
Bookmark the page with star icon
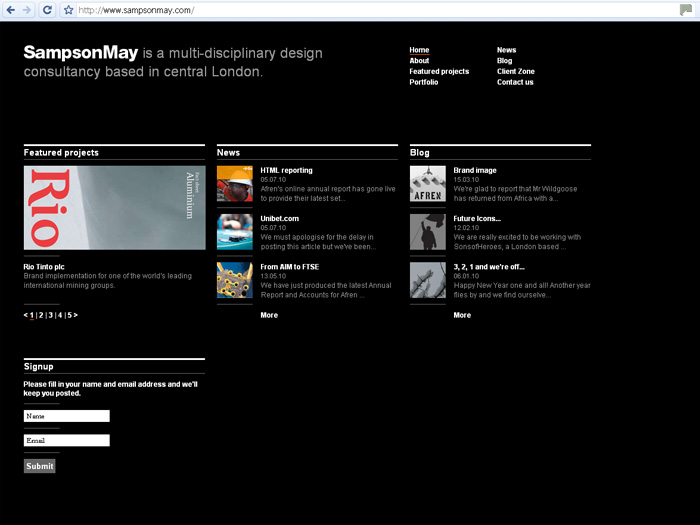coord(68,10)
